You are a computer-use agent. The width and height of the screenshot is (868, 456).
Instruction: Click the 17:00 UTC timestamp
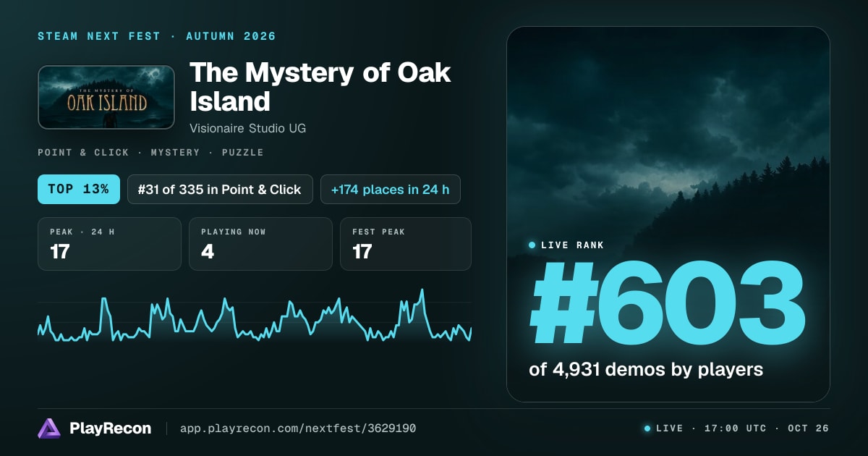click(x=735, y=428)
